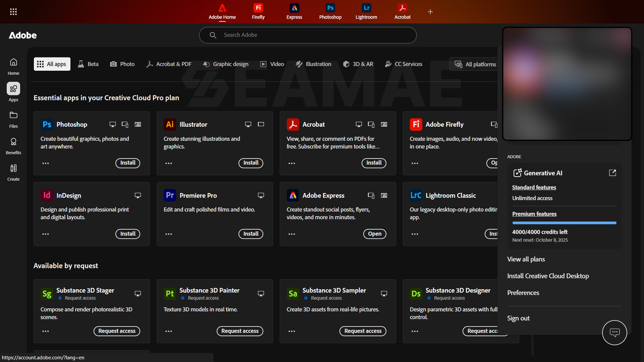The height and width of the screenshot is (362, 644).
Task: Open Generative AI external link icon
Action: pyautogui.click(x=613, y=173)
